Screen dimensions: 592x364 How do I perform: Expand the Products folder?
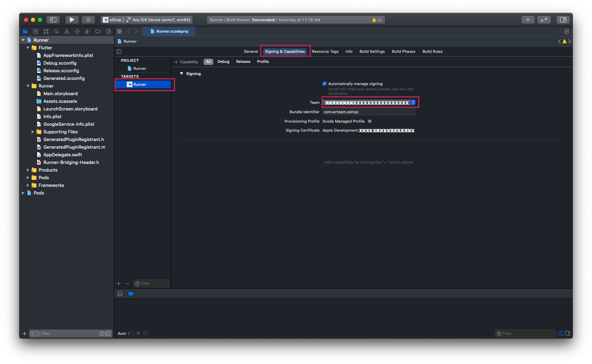point(28,170)
